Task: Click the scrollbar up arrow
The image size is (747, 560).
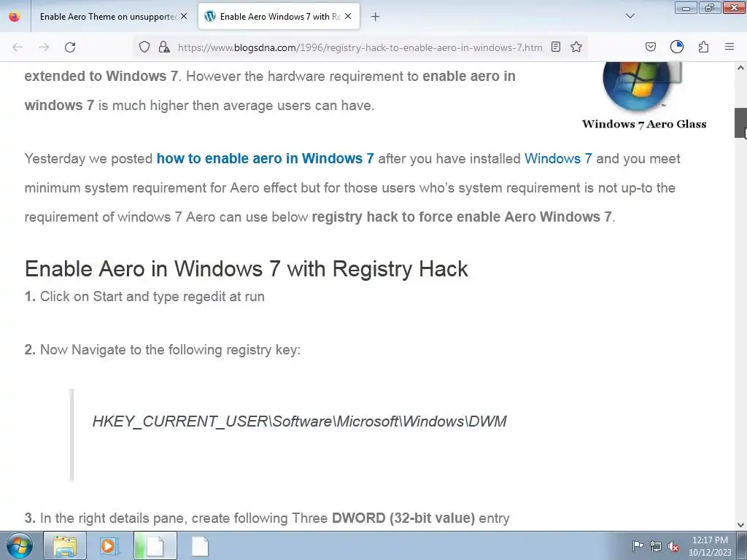Action: coord(740,68)
